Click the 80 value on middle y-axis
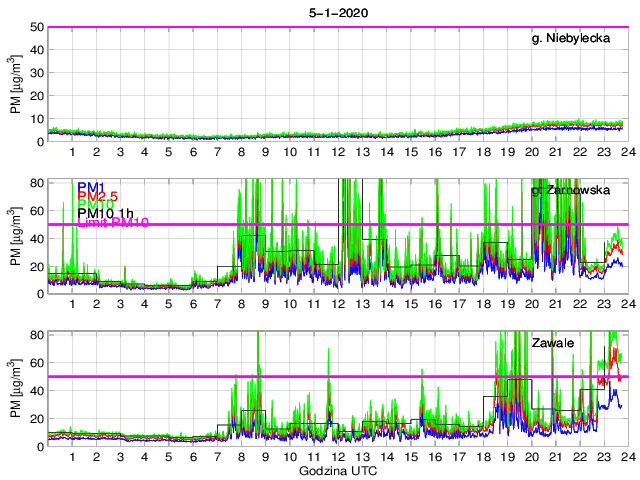 click(34, 182)
